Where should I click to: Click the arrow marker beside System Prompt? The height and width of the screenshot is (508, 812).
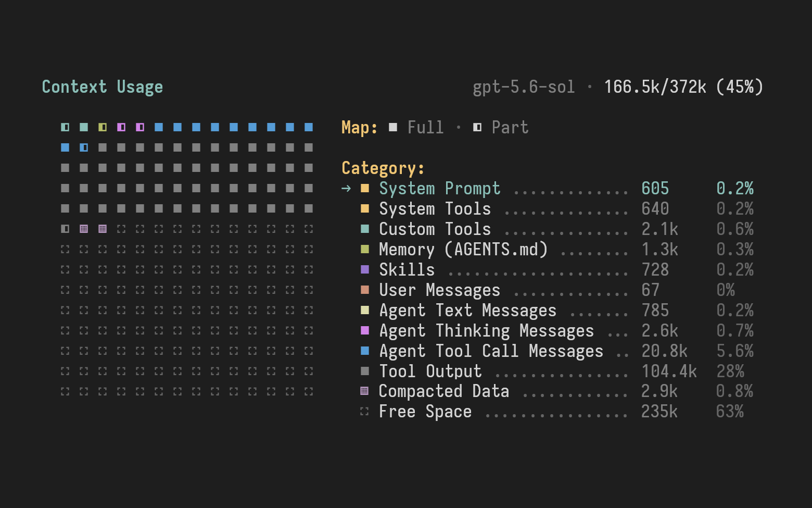point(346,188)
